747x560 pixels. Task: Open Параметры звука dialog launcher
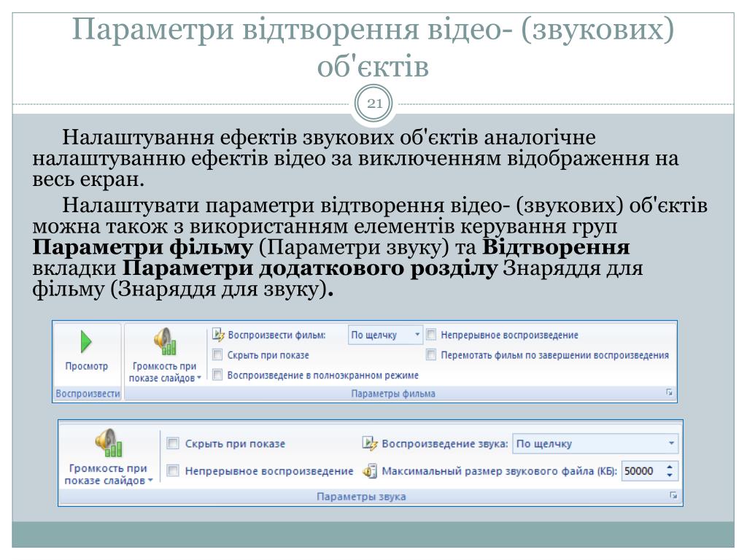(673, 496)
